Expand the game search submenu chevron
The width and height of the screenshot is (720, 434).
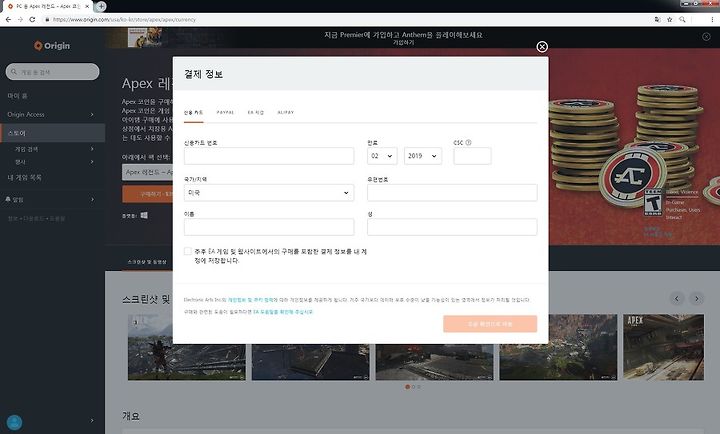tap(92, 149)
